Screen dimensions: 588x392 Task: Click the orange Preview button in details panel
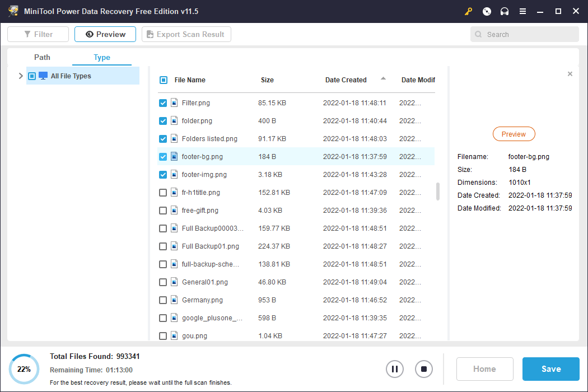[514, 134]
